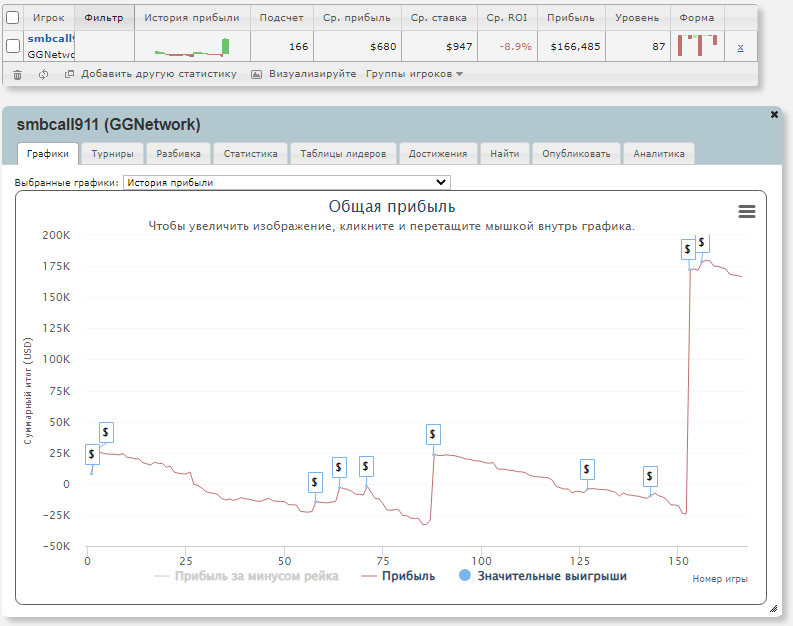Click the profit history sparkline thumbnail
This screenshot has width=793, height=626.
(x=192, y=47)
